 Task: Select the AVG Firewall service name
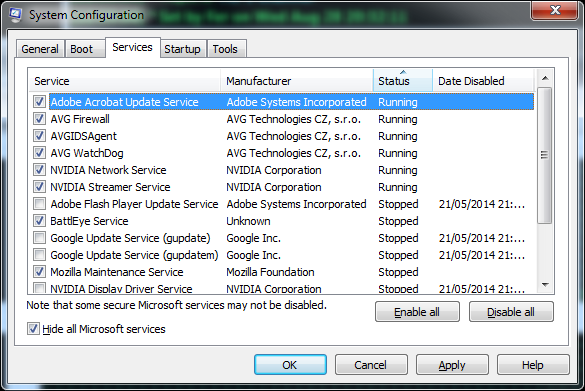(80, 119)
